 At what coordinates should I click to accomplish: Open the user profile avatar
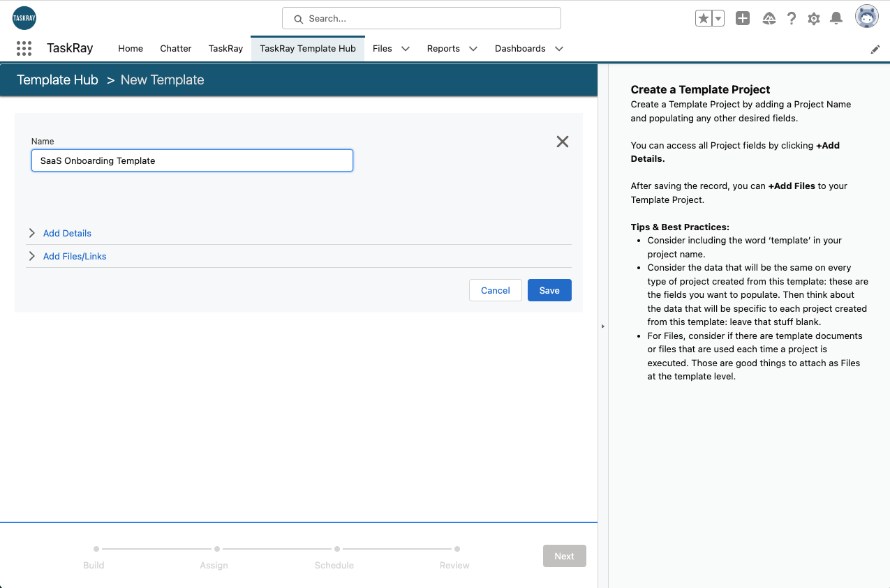click(867, 17)
